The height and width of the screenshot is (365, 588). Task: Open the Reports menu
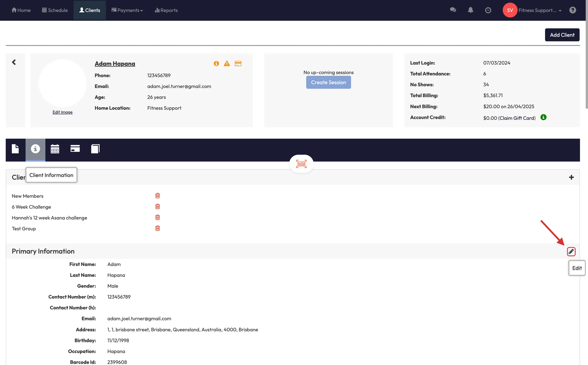coord(166,10)
